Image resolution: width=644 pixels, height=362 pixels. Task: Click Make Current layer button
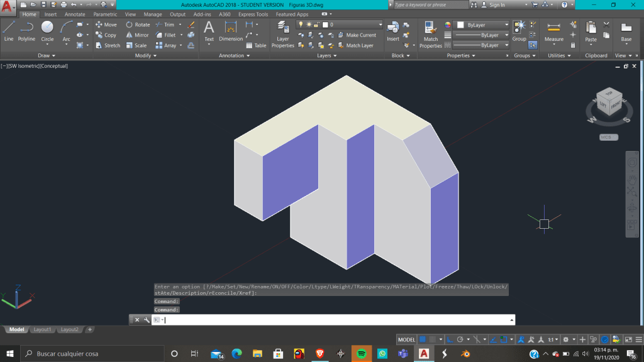[356, 35]
